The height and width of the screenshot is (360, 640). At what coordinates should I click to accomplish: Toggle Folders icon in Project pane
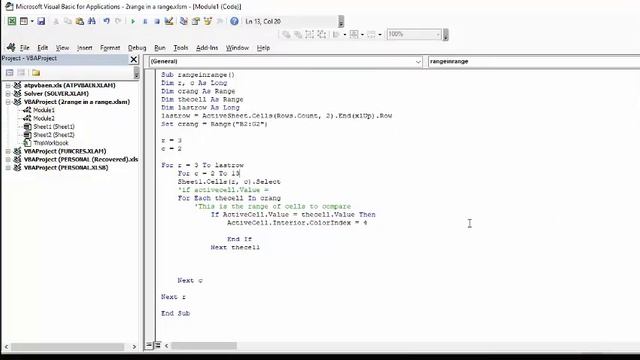[36, 73]
